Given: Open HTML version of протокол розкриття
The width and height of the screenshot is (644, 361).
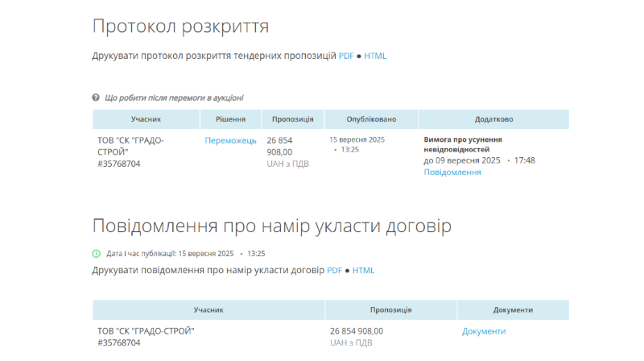Looking at the screenshot, I should (x=375, y=56).
